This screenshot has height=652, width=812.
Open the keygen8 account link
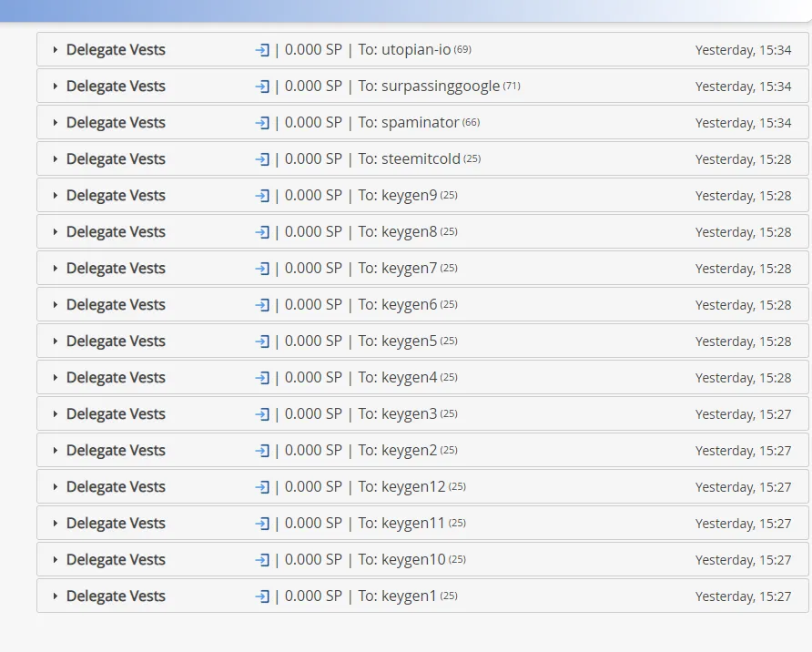tap(409, 232)
